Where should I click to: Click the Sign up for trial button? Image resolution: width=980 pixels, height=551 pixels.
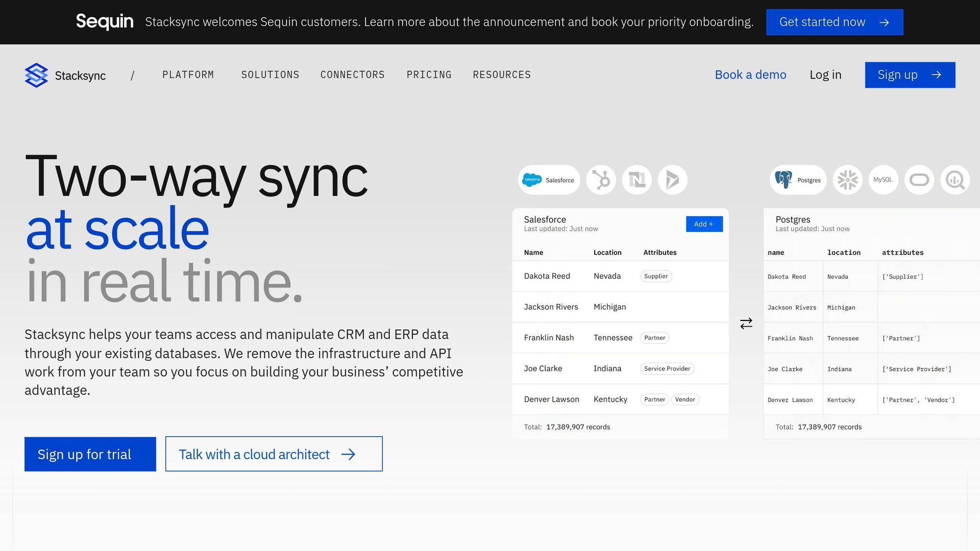[90, 454]
